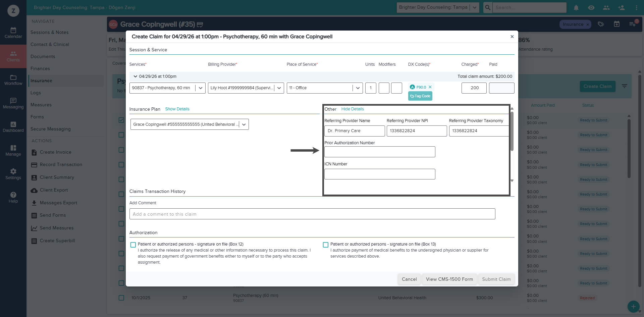
Task: Open the Insurance Plan dropdown
Action: [190, 124]
